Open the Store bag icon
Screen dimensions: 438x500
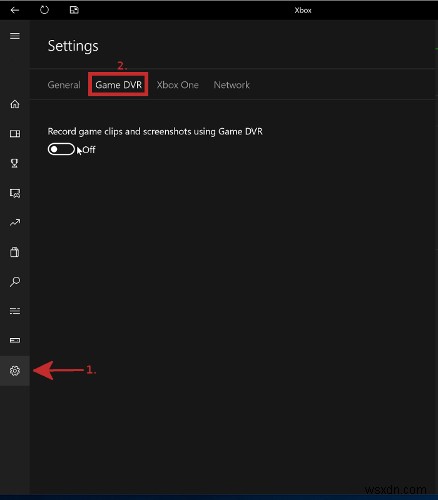pyautogui.click(x=15, y=252)
